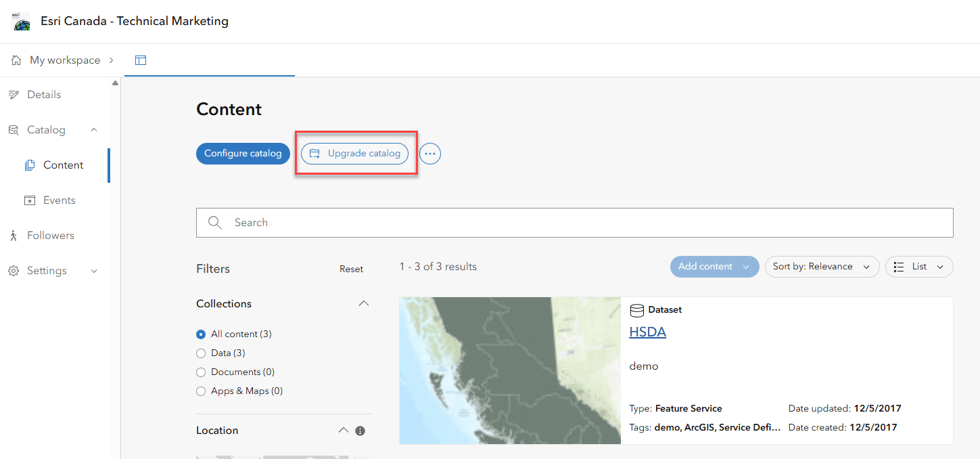
Task: Click the Settings gear icon
Action: tap(14, 271)
